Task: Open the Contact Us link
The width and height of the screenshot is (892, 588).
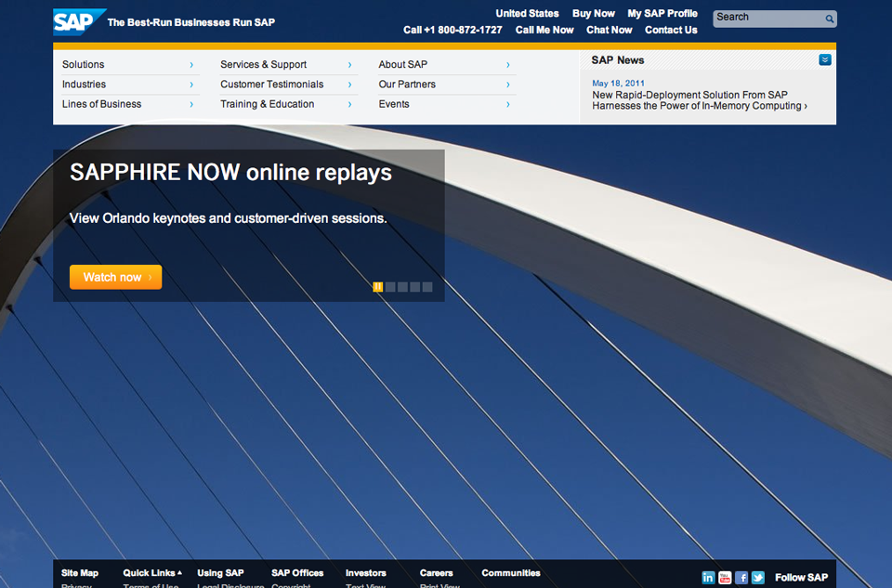Action: point(671,30)
